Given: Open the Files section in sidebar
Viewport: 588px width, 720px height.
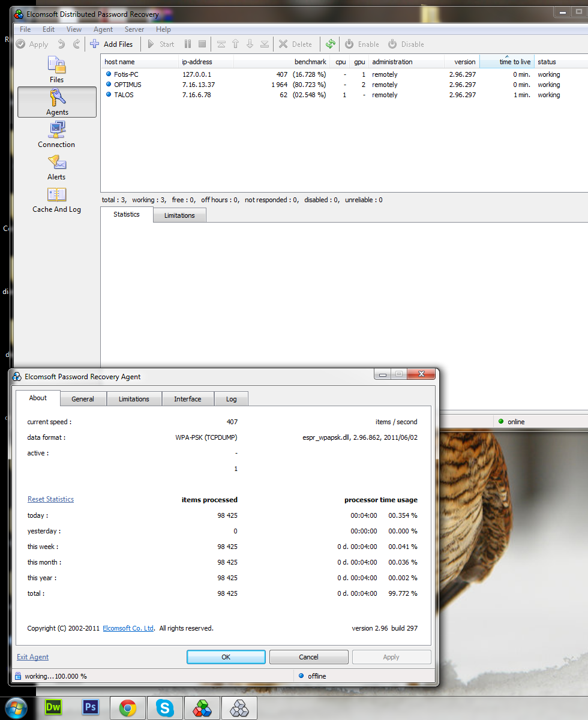Looking at the screenshot, I should point(56,69).
